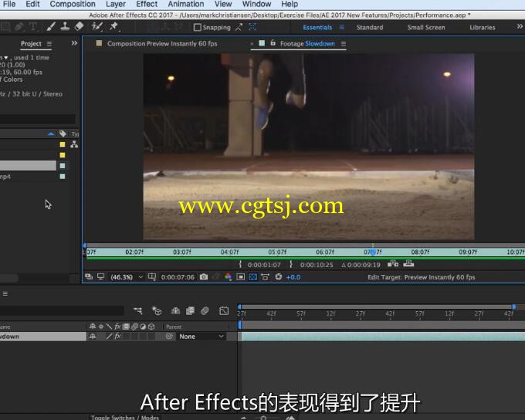Click the footage panel time ruler playhead

pos(373,252)
